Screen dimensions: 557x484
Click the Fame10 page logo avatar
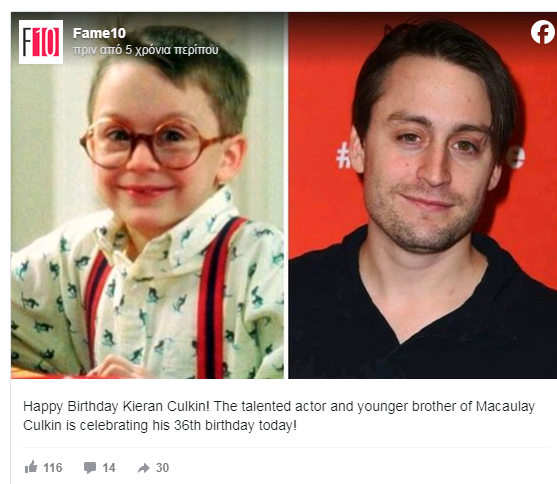click(x=41, y=42)
